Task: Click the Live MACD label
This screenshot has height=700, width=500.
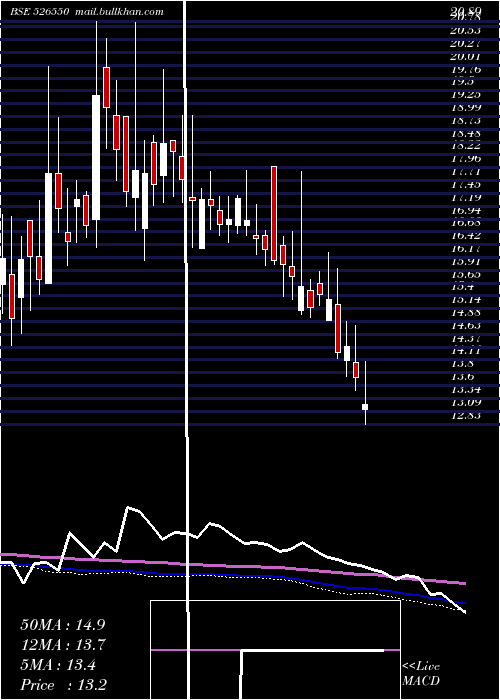Action: [x=421, y=673]
